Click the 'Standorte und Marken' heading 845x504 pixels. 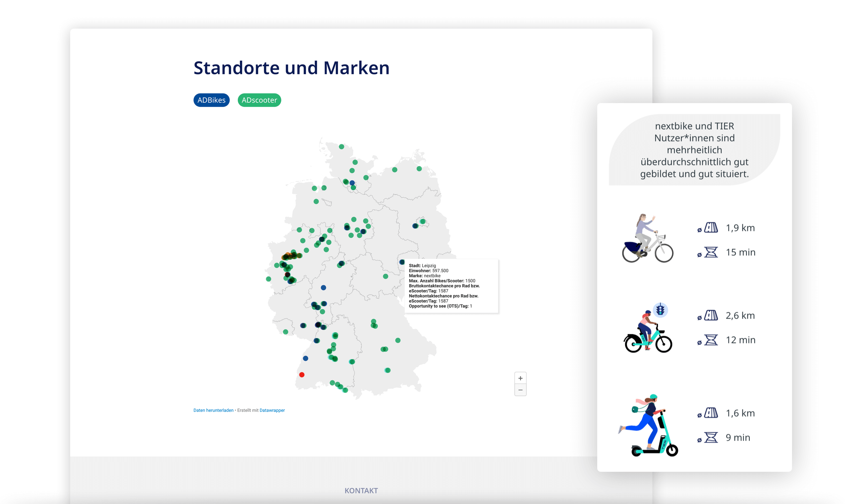tap(291, 68)
